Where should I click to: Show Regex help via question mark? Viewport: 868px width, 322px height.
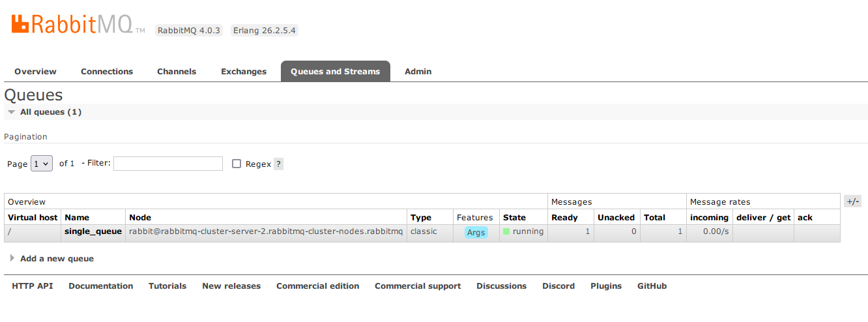278,164
